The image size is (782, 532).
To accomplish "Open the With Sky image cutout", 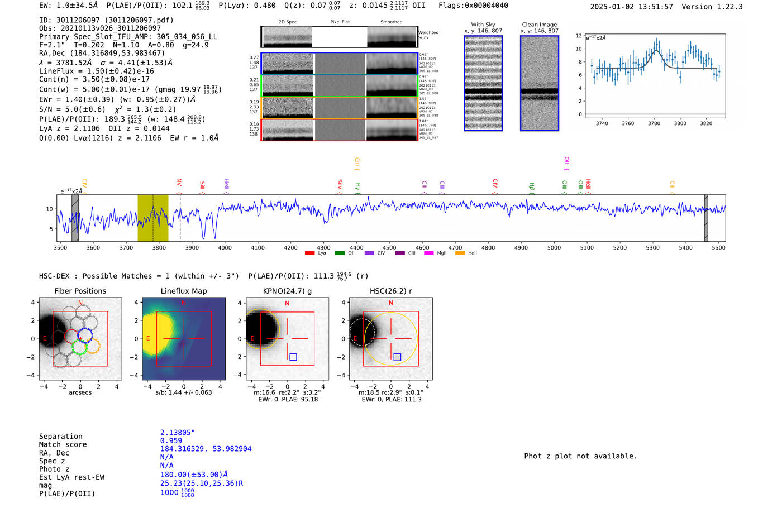I will (x=483, y=83).
